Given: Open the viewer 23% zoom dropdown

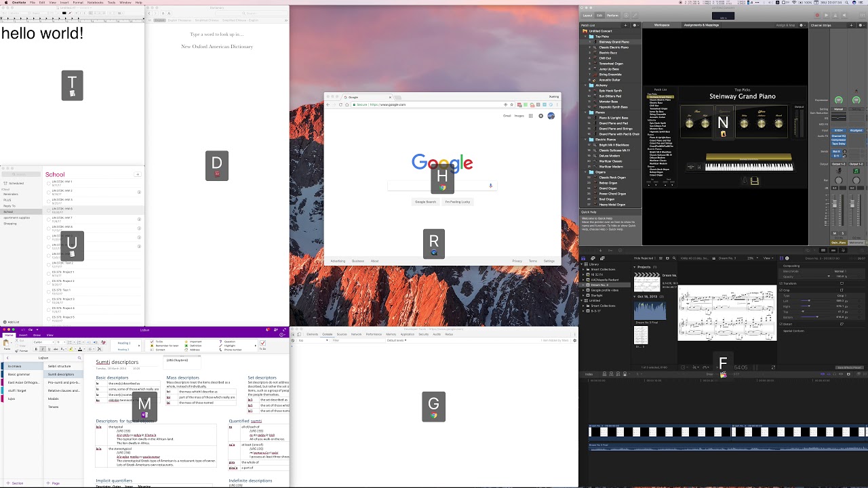Looking at the screenshot, I should [x=753, y=258].
